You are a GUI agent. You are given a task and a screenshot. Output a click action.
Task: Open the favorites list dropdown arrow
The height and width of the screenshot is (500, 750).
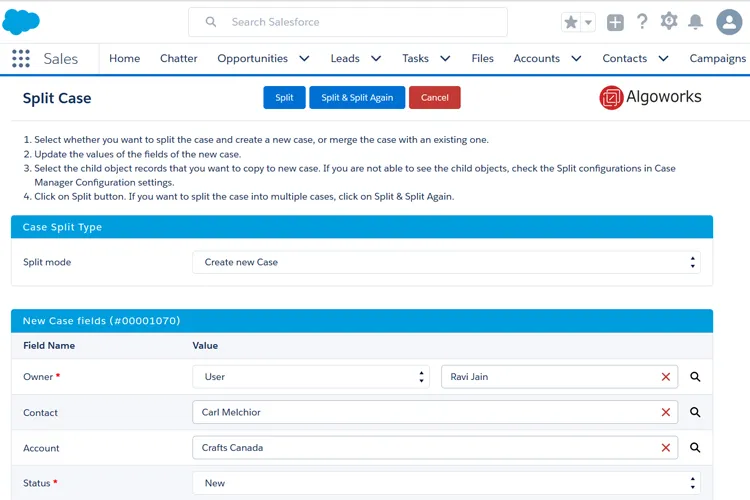pos(588,22)
